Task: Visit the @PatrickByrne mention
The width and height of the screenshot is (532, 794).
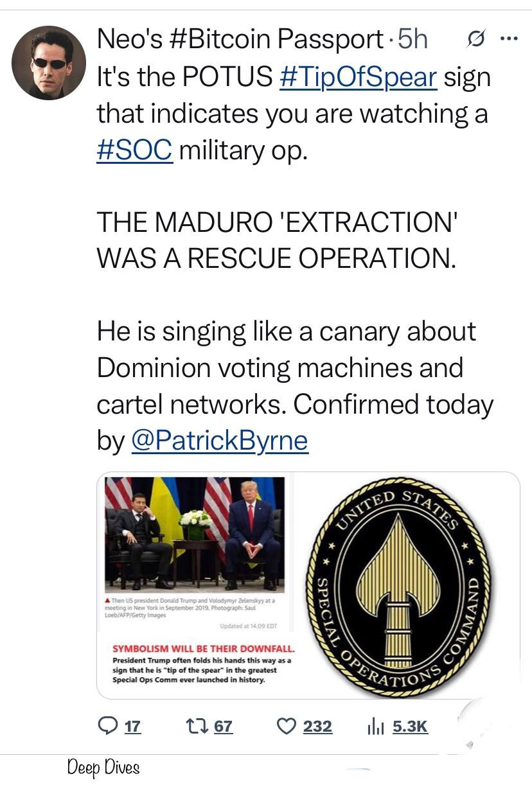Action: click(219, 441)
